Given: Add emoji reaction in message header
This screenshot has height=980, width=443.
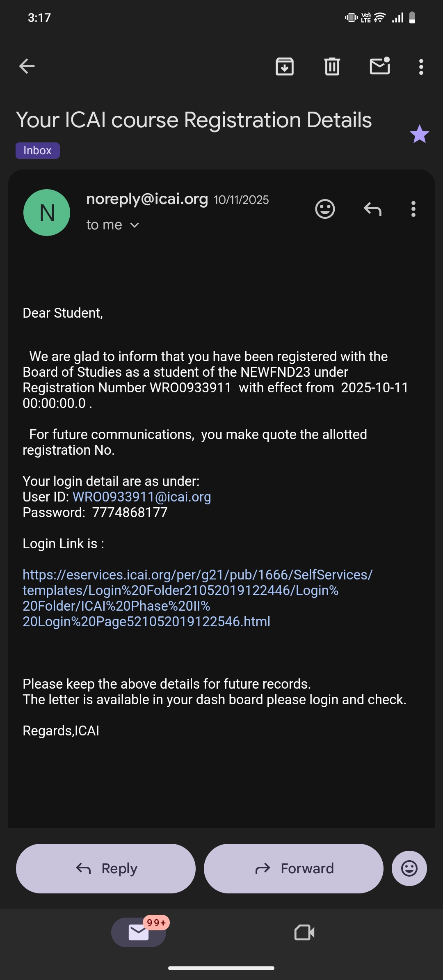Looking at the screenshot, I should coord(325,209).
